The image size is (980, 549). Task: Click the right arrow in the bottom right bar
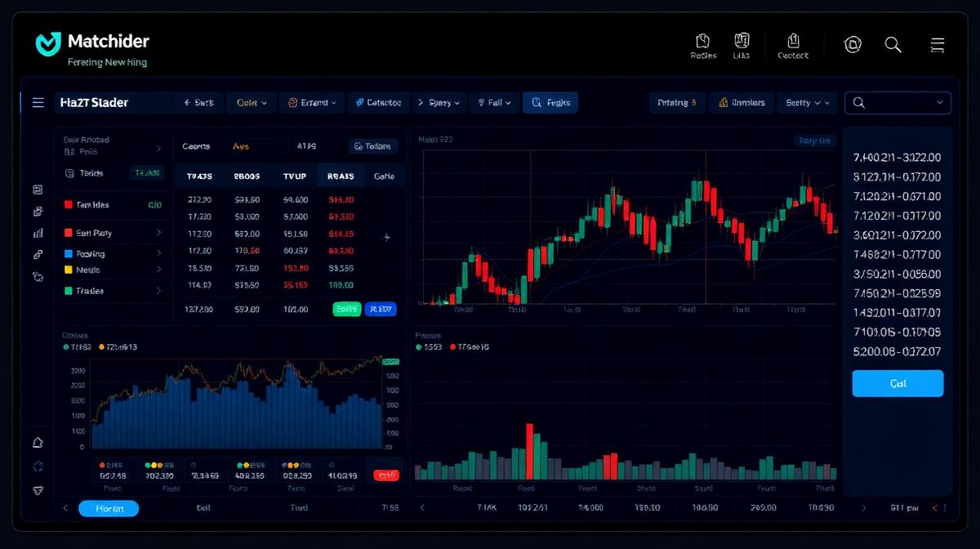[x=863, y=507]
